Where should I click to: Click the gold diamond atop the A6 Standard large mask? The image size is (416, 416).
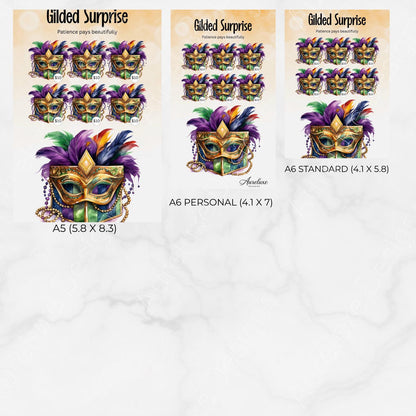click(x=337, y=123)
